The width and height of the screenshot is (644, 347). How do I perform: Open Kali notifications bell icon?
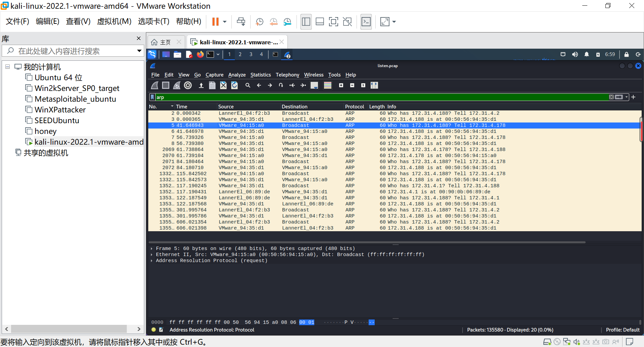pos(587,54)
